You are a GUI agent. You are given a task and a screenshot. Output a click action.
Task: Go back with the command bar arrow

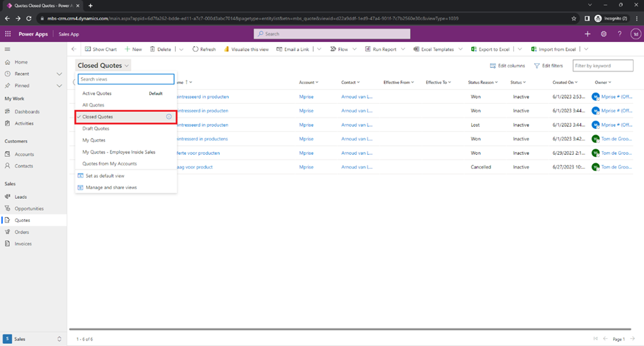point(74,49)
